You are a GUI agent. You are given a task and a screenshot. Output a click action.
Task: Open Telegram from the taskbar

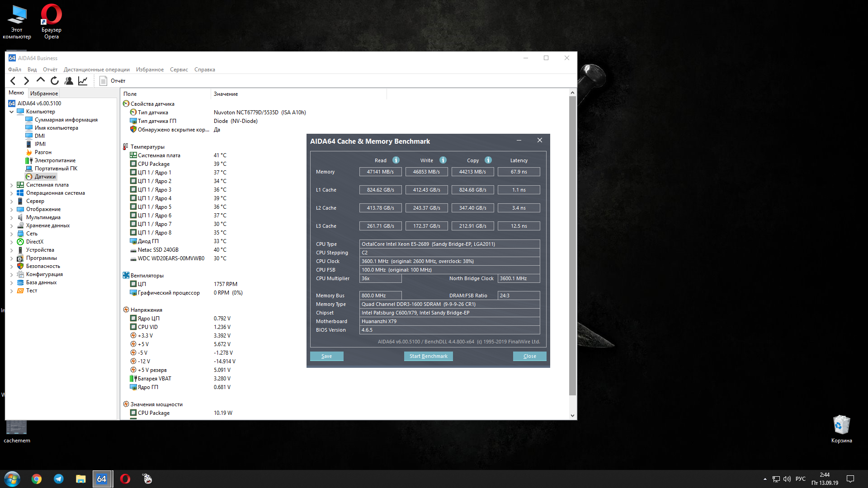click(x=59, y=479)
